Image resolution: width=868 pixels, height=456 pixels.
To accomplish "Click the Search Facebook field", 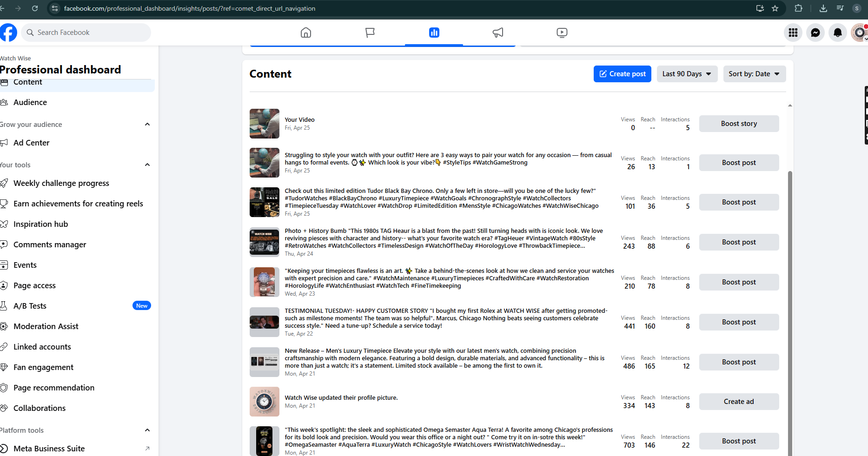I will (x=86, y=33).
